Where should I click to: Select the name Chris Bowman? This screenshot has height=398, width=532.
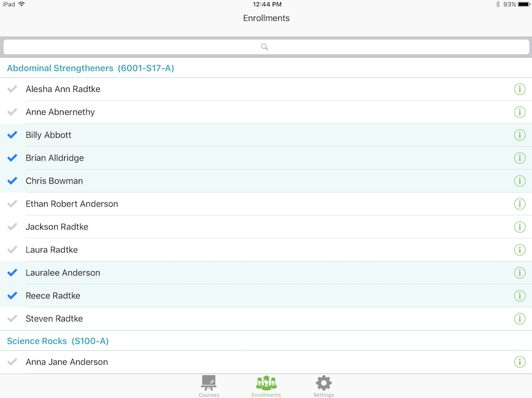point(54,181)
